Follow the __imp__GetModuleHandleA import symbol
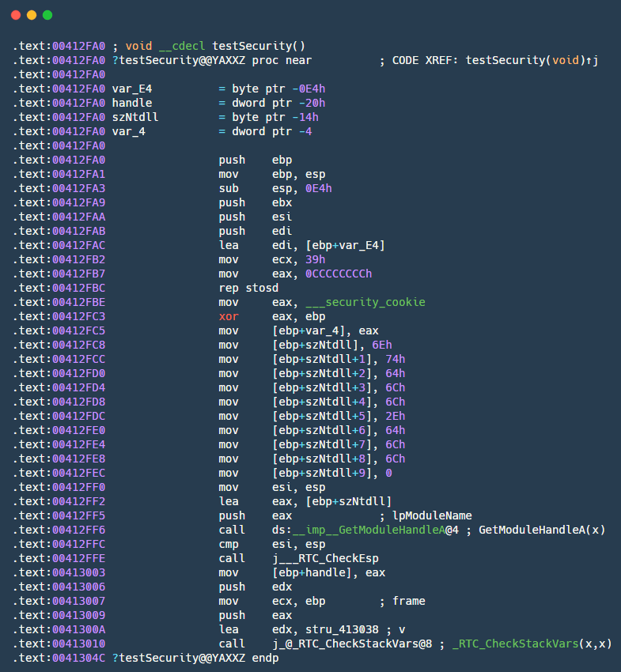Screen dimensions: 621x672 369,530
